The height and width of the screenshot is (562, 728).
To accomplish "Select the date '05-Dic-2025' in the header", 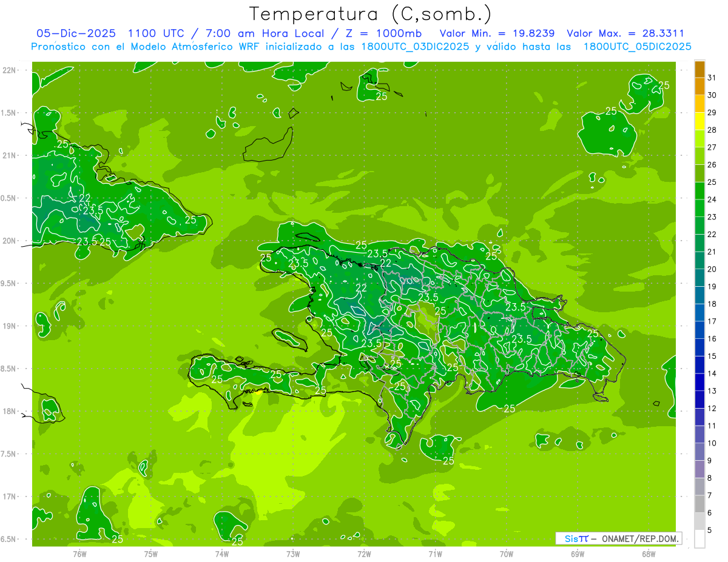I will tap(76, 33).
